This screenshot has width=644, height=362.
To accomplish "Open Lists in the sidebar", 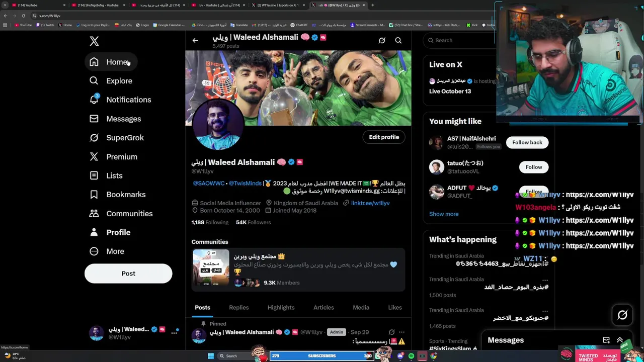I will coord(106,175).
